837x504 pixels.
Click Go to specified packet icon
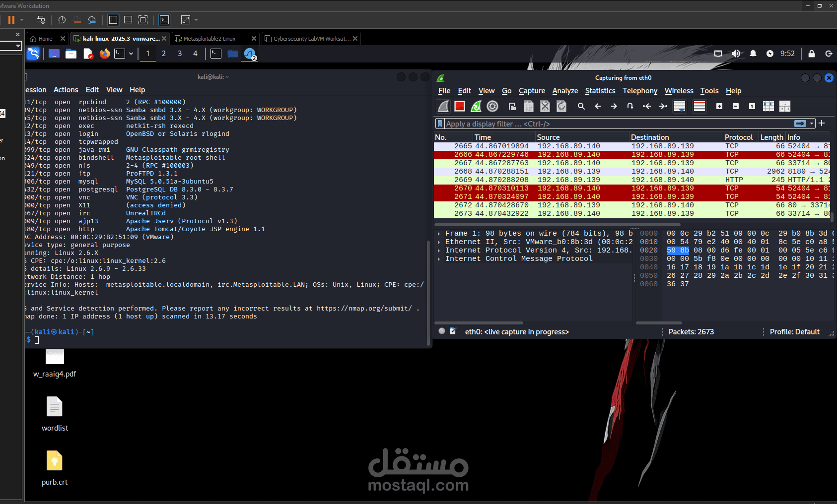coord(630,106)
